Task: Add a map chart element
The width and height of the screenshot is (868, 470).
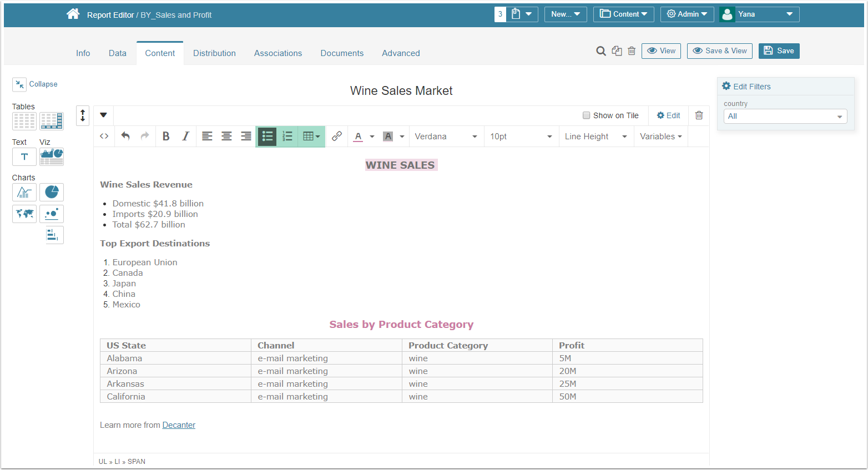Action: [24, 214]
